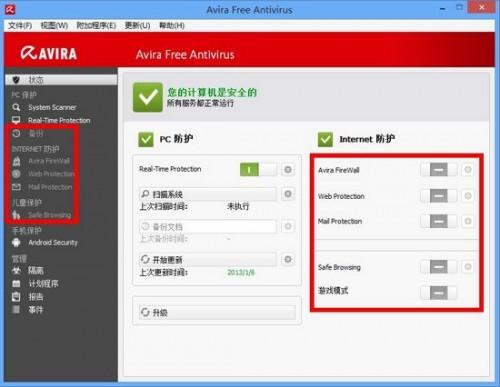Open start update settings gear
This screenshot has width=500, height=387.
coord(288,259)
